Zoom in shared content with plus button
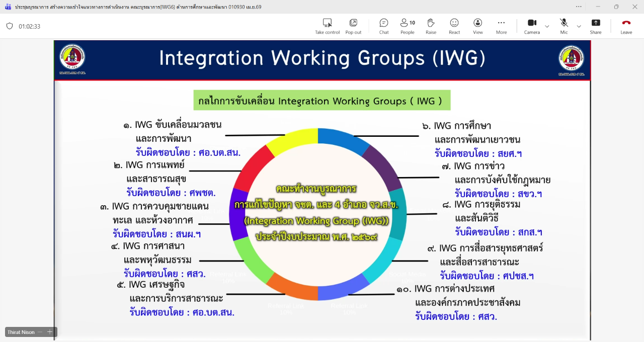 (x=50, y=332)
